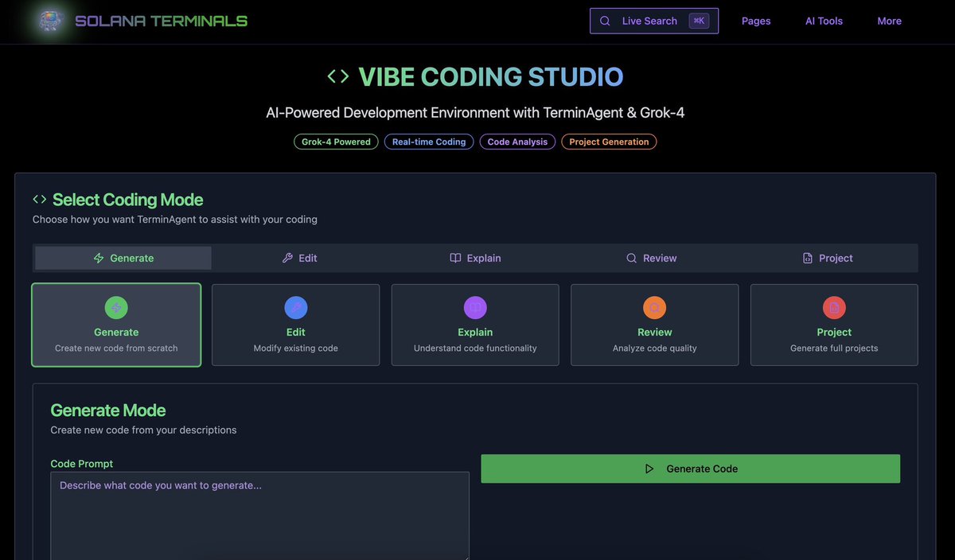The width and height of the screenshot is (955, 560).
Task: Switch to the Generate tab
Action: tap(123, 258)
